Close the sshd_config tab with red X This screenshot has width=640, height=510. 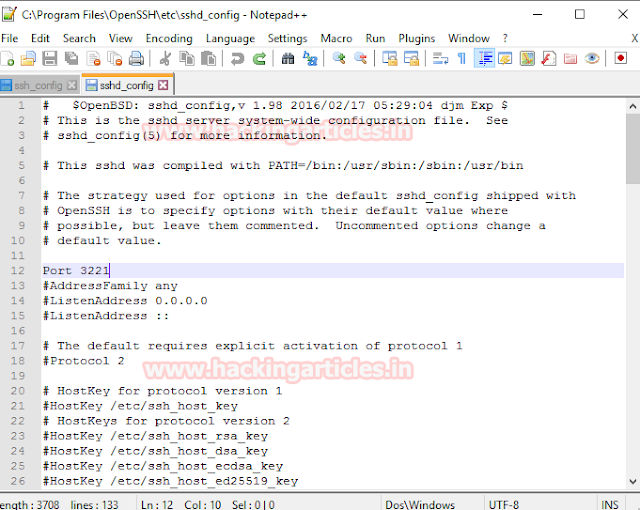[163, 85]
